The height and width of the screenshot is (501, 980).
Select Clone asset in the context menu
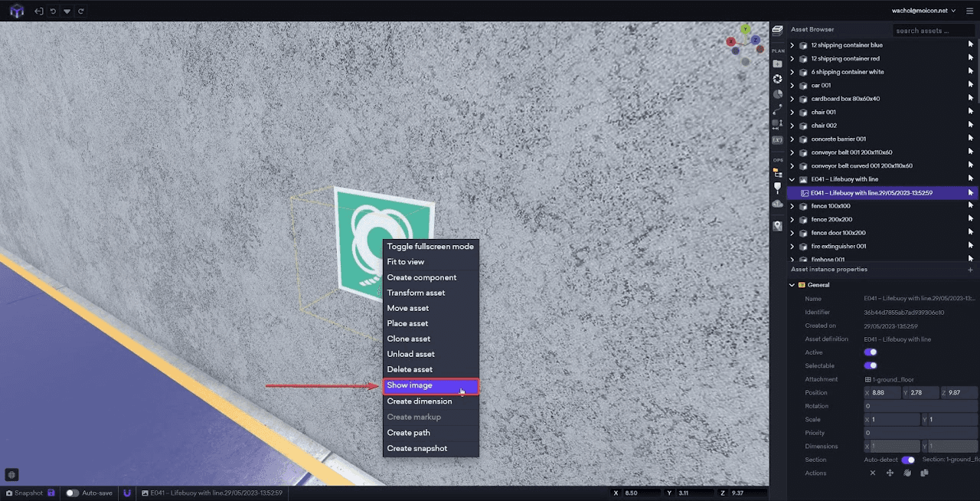point(408,339)
